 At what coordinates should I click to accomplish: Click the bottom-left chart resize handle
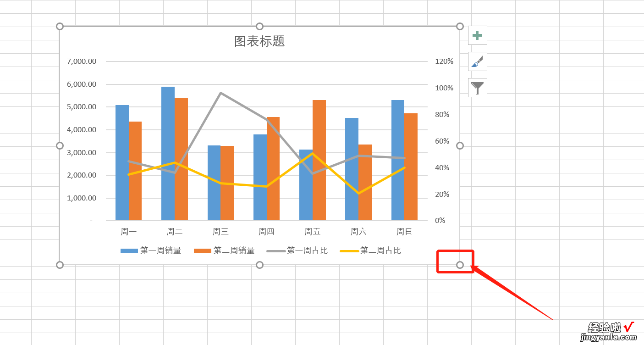(60, 265)
